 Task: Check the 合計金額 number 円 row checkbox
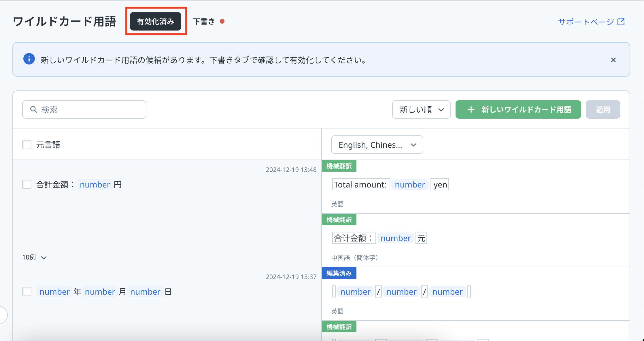27,184
